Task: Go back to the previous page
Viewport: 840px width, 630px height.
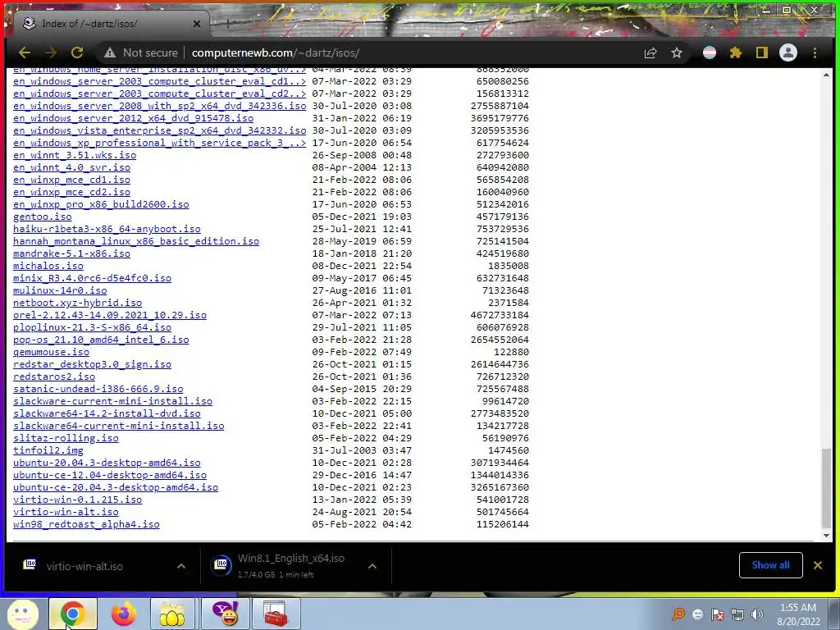Action: click(x=25, y=52)
